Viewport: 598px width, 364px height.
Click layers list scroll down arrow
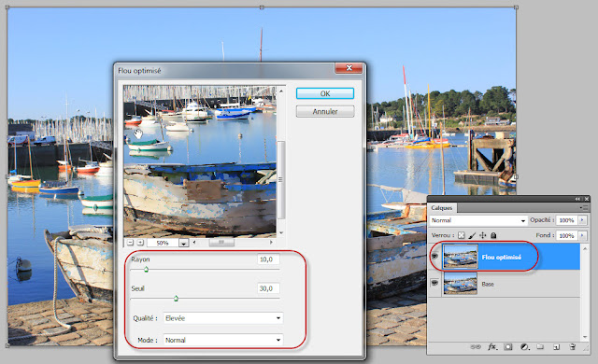585,337
